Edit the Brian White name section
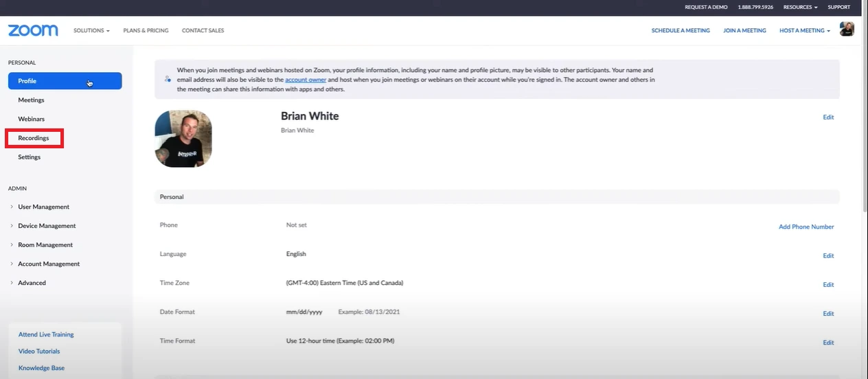This screenshot has width=868, height=379. point(828,117)
